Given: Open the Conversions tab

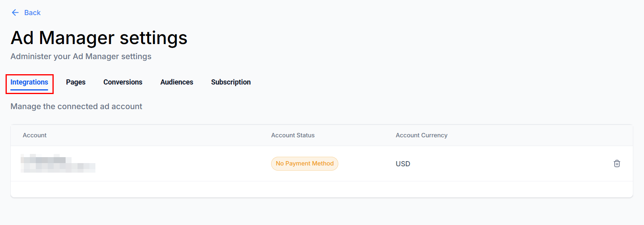Looking at the screenshot, I should 123,82.
